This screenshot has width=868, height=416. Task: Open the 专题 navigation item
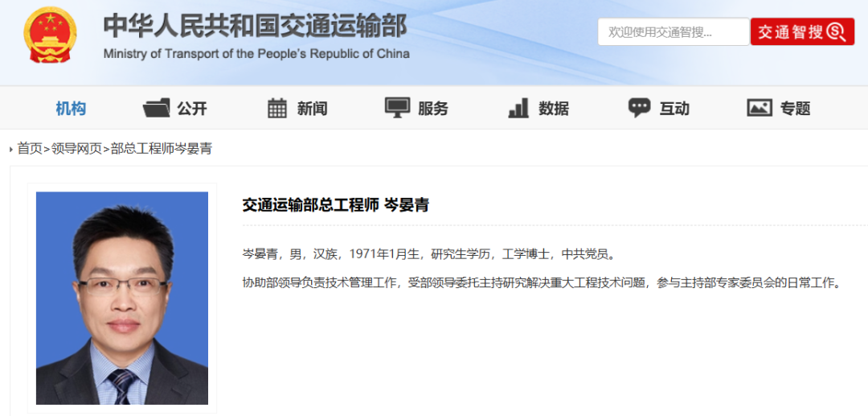click(x=796, y=109)
